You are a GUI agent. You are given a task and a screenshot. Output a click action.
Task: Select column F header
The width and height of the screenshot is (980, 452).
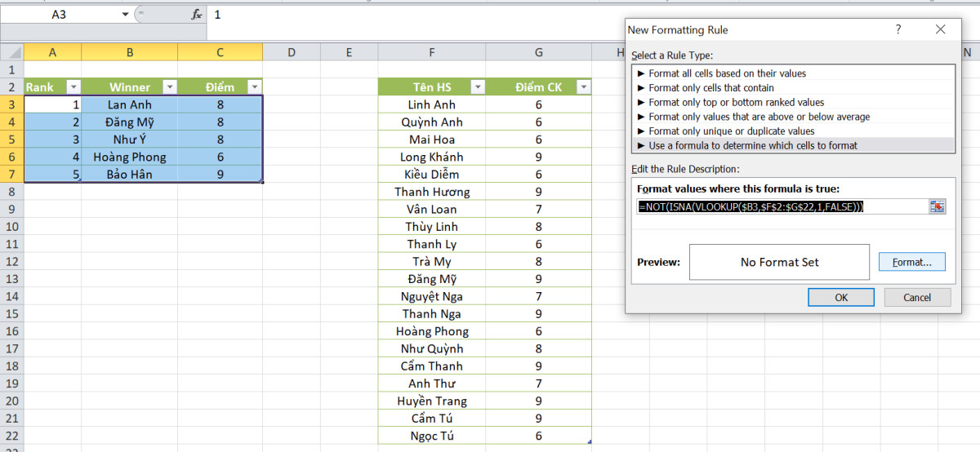click(x=431, y=52)
